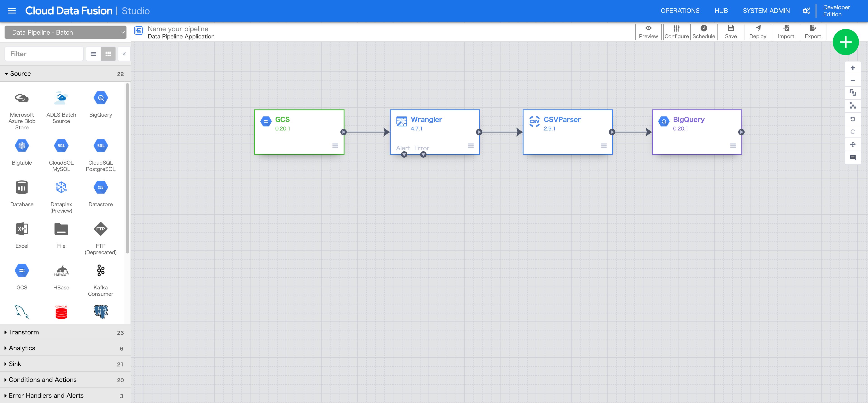Add CloudSQL MySQL source plugin
Viewport: 868px width, 407px height.
click(61, 155)
